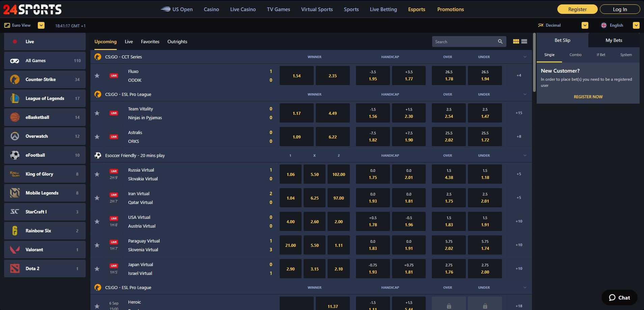Star USA Virtual vs Austria Virtual
Viewport: 644px width, 310px height.
pyautogui.click(x=97, y=222)
